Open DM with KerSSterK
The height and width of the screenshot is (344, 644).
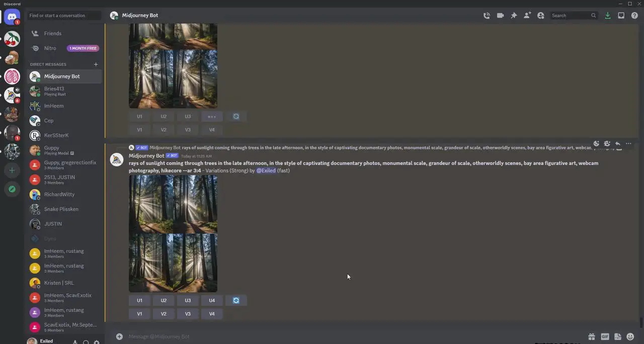click(x=65, y=135)
